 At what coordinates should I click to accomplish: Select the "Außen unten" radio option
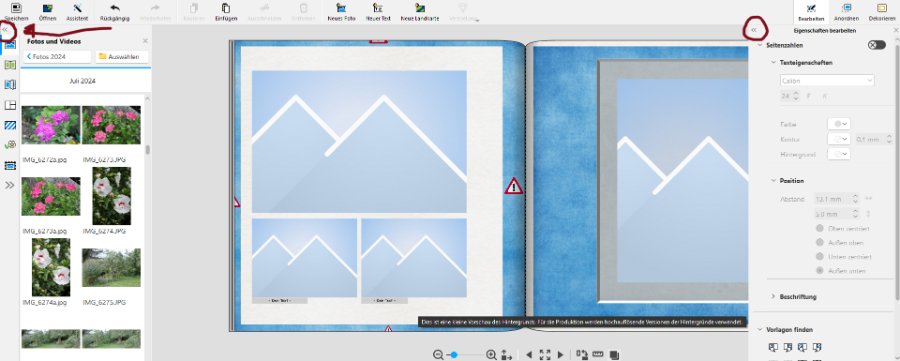coord(820,270)
